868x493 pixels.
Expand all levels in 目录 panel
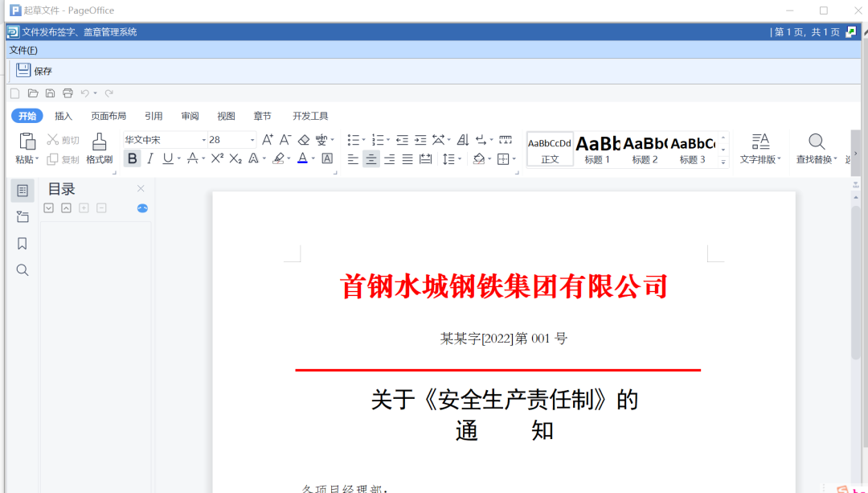point(49,208)
